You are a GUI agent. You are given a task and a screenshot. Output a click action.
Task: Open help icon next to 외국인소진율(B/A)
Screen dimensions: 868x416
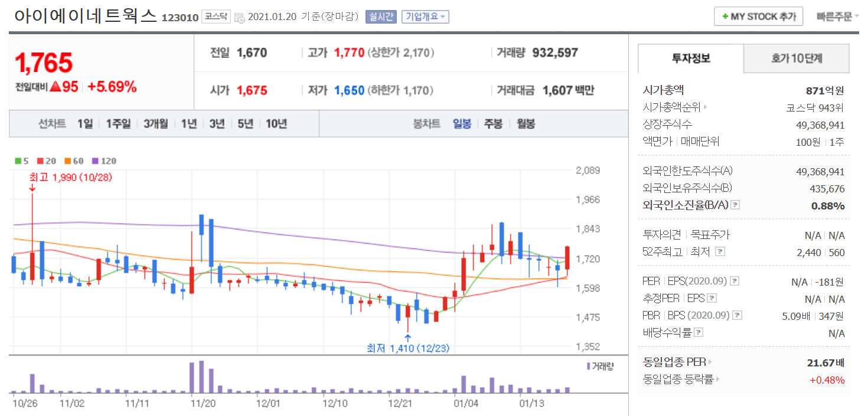point(735,205)
